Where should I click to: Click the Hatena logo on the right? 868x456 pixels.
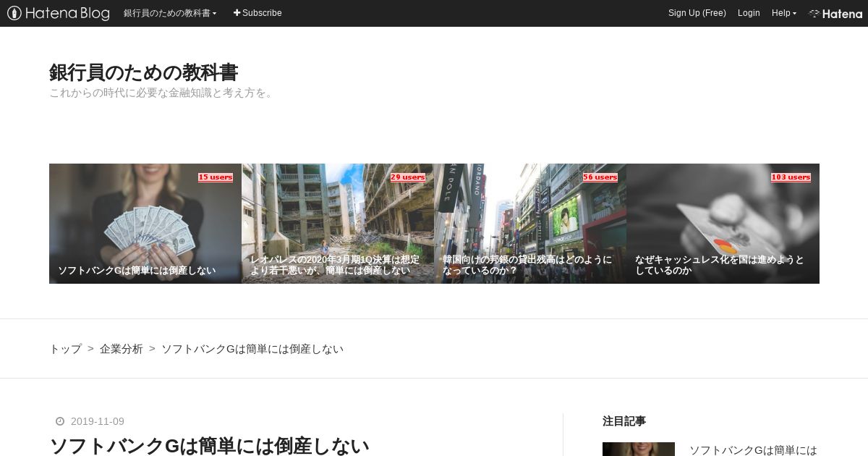click(x=835, y=13)
